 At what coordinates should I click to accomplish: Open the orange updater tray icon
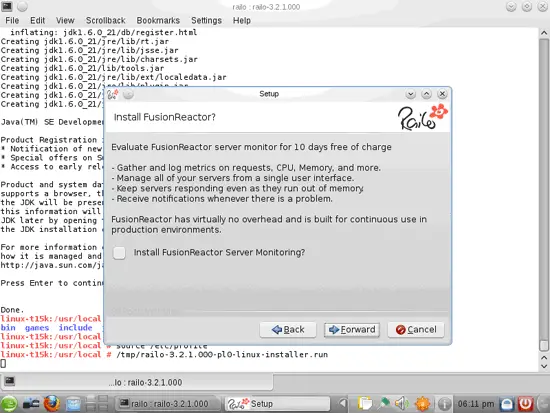point(423,404)
